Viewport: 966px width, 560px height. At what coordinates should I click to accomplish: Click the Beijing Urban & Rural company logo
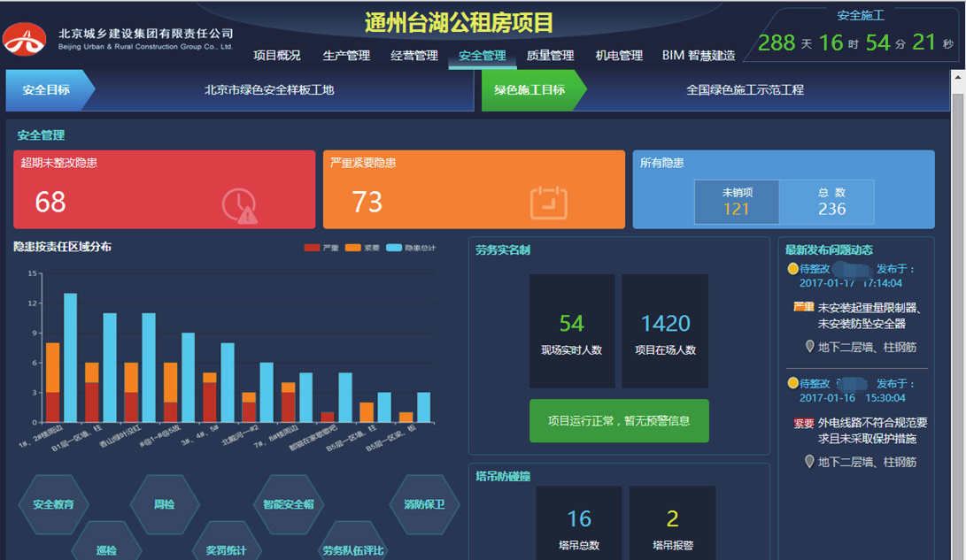25,39
